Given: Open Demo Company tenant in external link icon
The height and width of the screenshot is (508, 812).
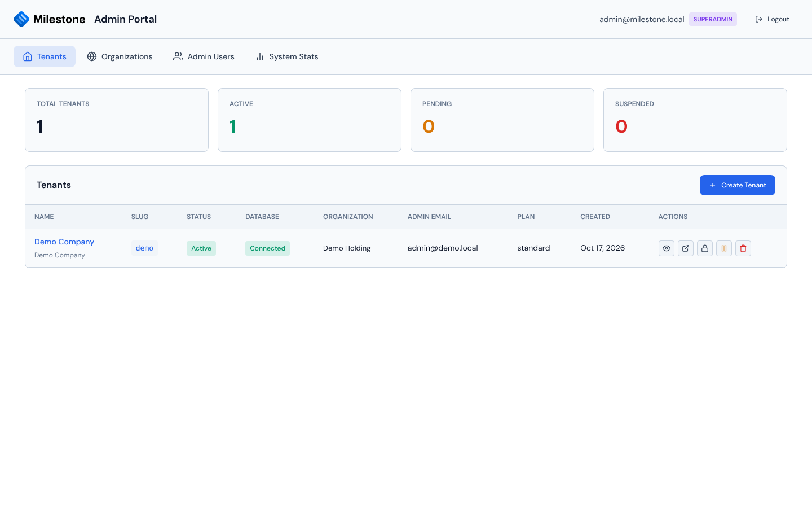Looking at the screenshot, I should (686, 248).
